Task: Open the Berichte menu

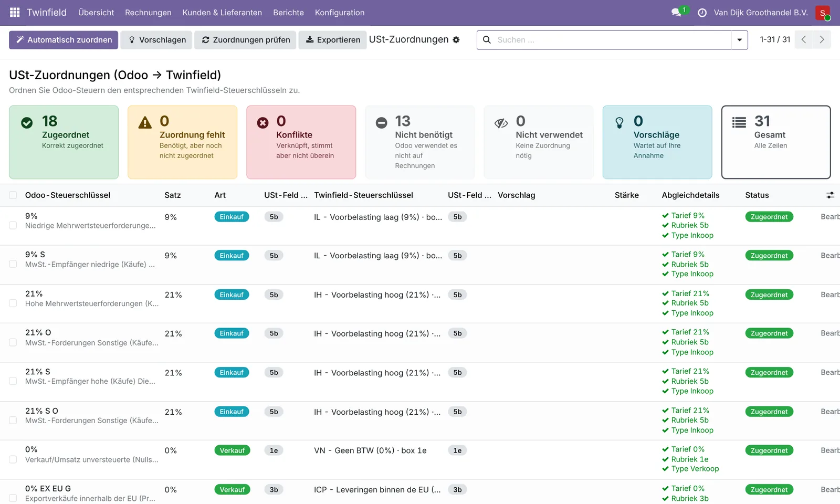Action: tap(288, 13)
